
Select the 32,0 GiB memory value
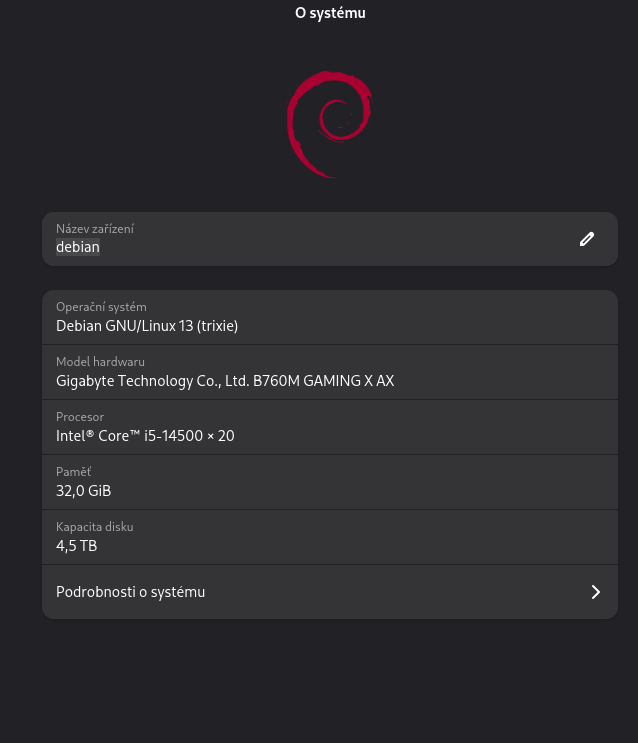pos(84,491)
